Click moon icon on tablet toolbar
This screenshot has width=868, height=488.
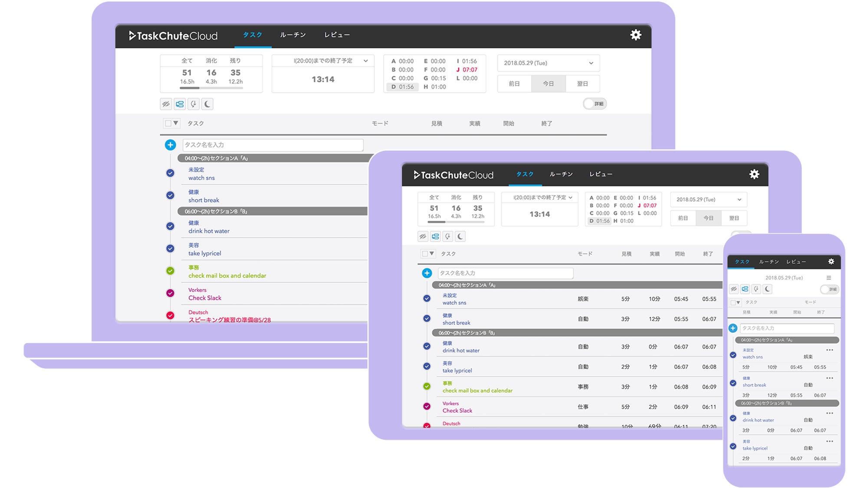pos(460,236)
